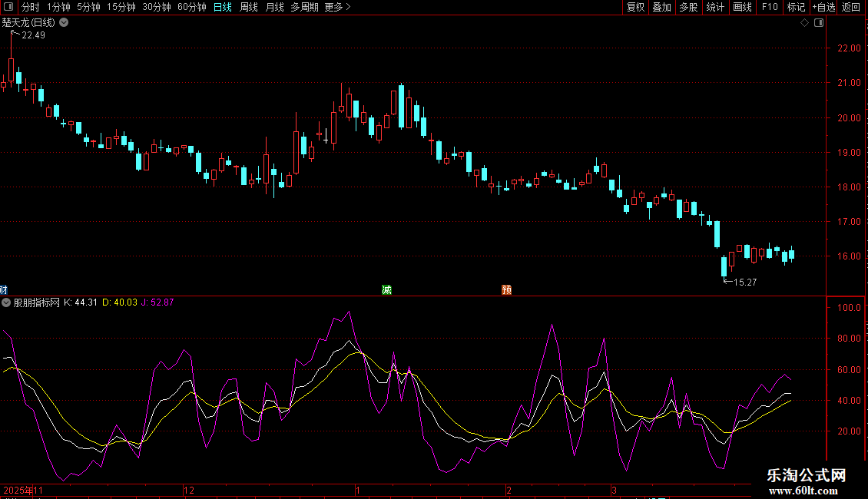
Task: Click the green 减 event marker
Action: pyautogui.click(x=386, y=289)
